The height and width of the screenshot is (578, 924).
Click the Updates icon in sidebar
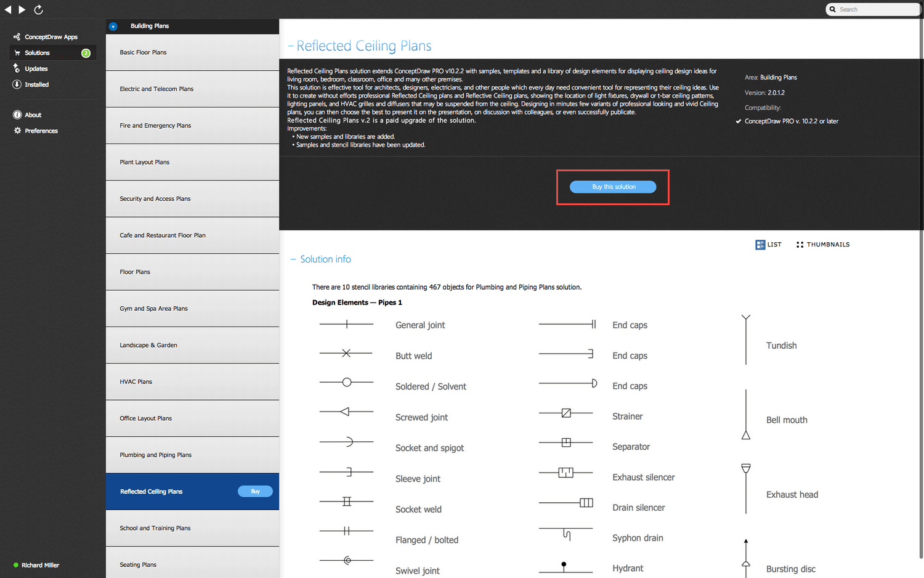[x=17, y=68]
